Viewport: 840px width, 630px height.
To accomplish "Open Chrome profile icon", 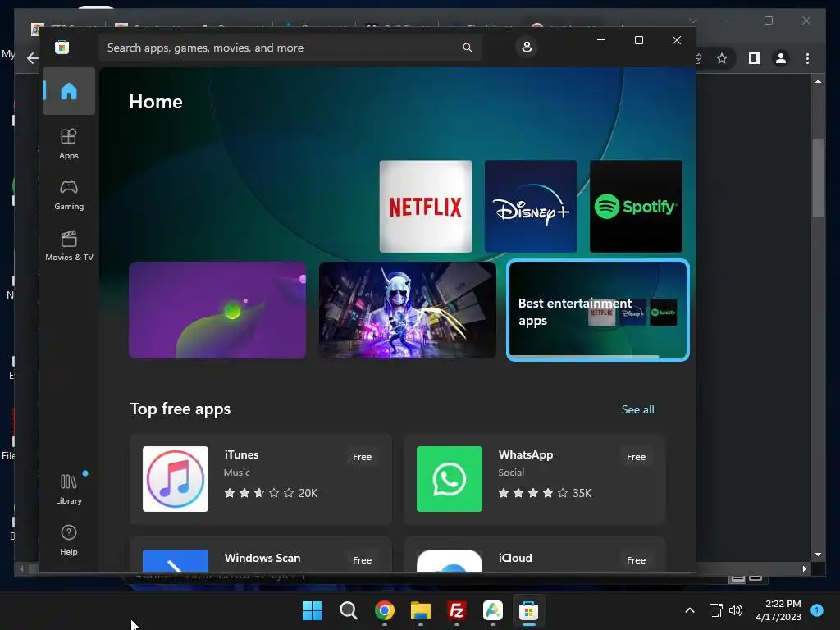I will coord(781,58).
